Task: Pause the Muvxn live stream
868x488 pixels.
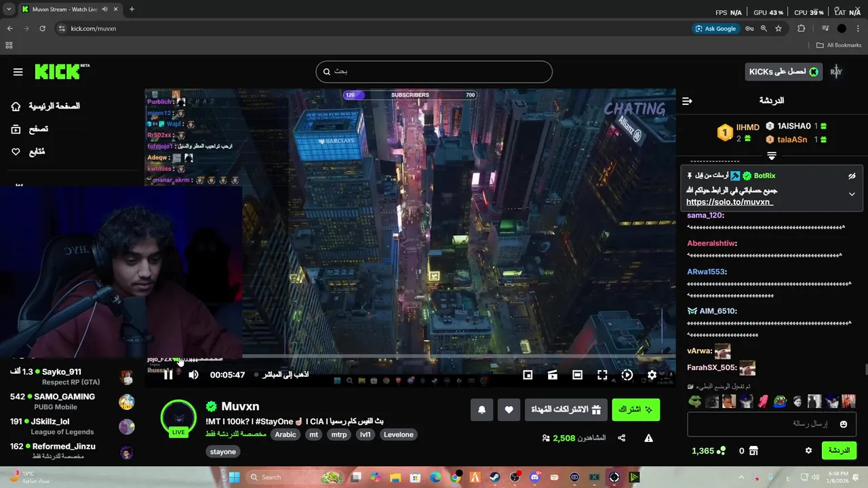Action: pyautogui.click(x=168, y=375)
